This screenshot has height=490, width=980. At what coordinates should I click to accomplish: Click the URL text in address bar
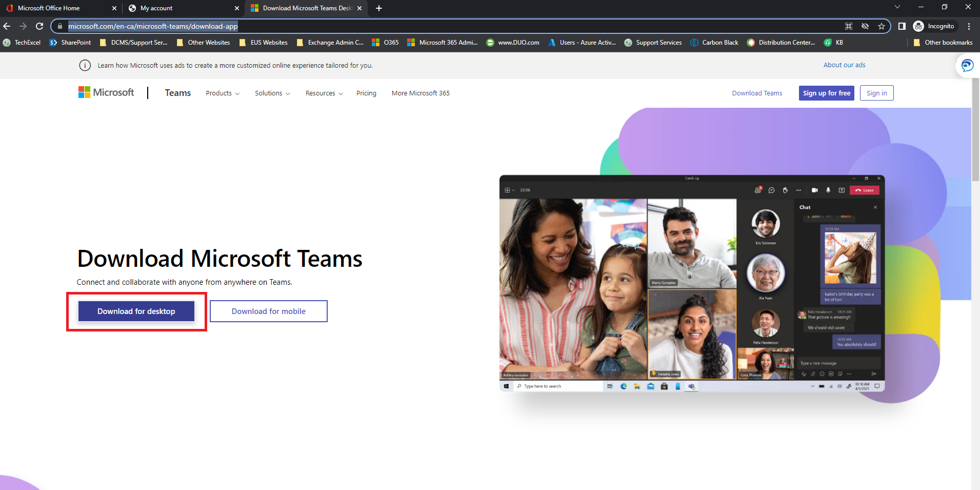point(153,26)
